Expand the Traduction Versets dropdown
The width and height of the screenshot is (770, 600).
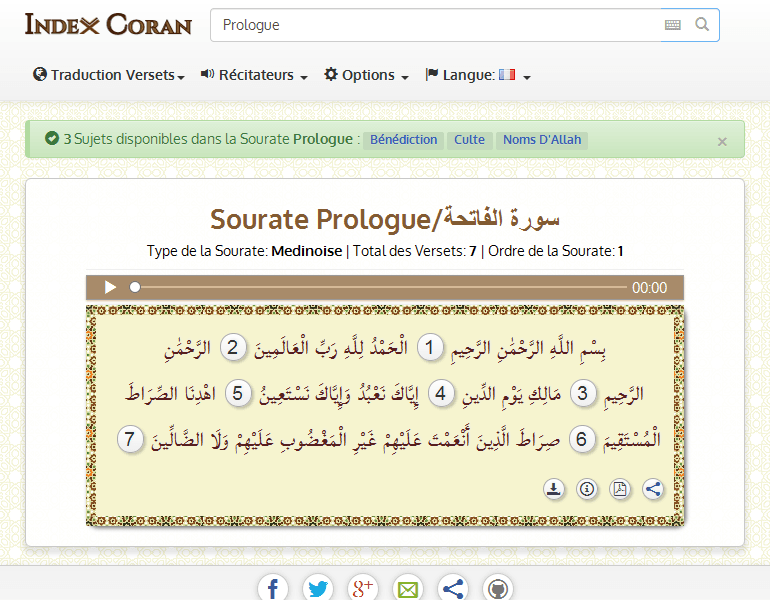(x=109, y=75)
